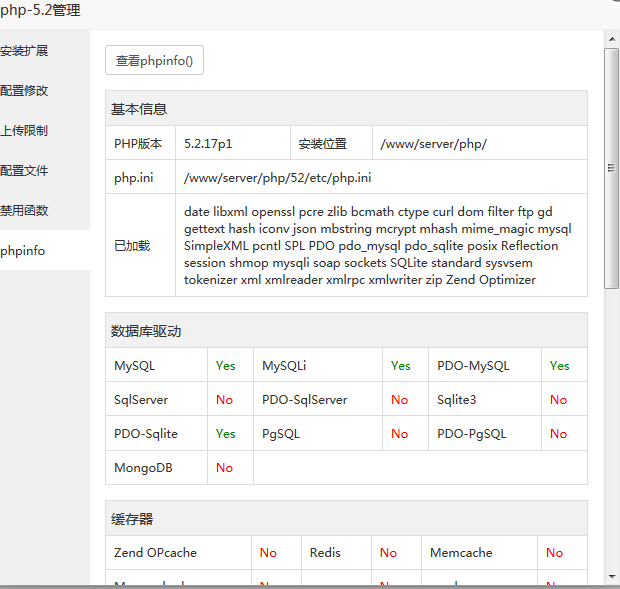
Task: Click No status next to Memcache
Action: pos(554,553)
